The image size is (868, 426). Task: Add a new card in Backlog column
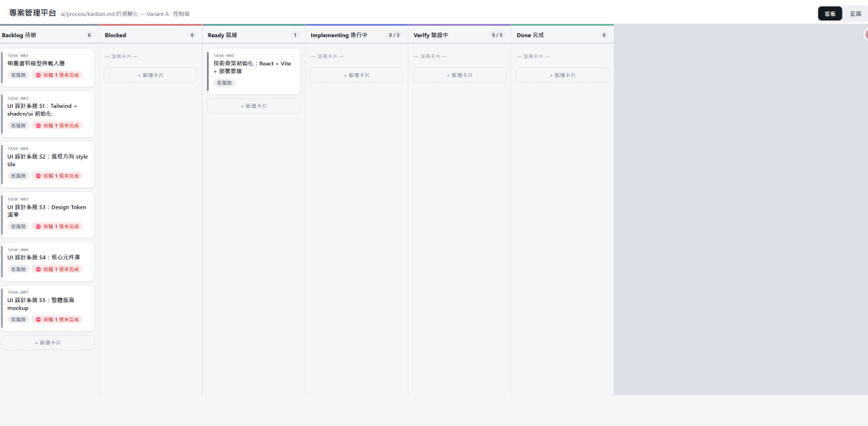coord(47,342)
